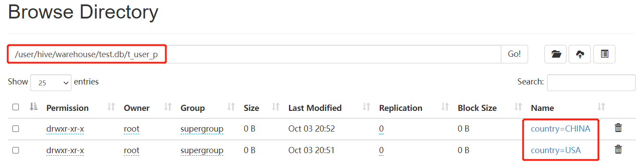Image resolution: width=644 pixels, height=165 pixels.
Task: Click replication value 0 for country=CHINA
Action: (381, 129)
